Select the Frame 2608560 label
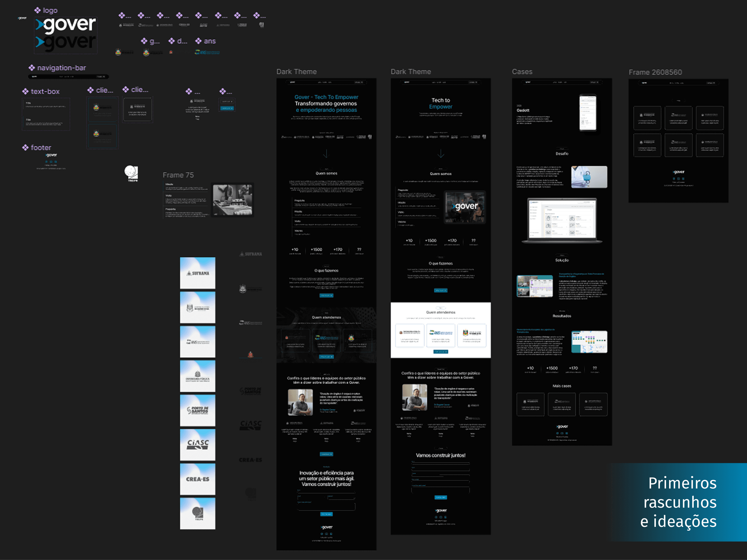The width and height of the screenshot is (747, 560). tap(655, 72)
